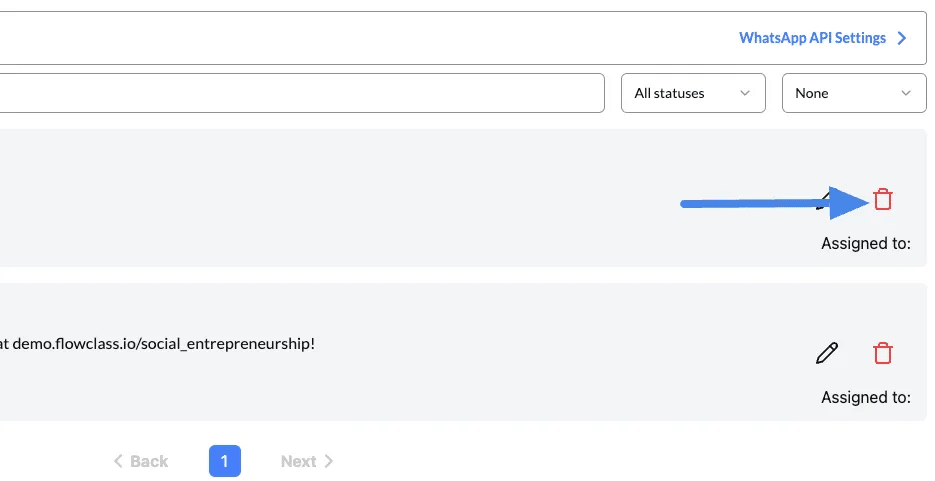
Task: Expand the None dropdown with its arrow
Action: (906, 93)
